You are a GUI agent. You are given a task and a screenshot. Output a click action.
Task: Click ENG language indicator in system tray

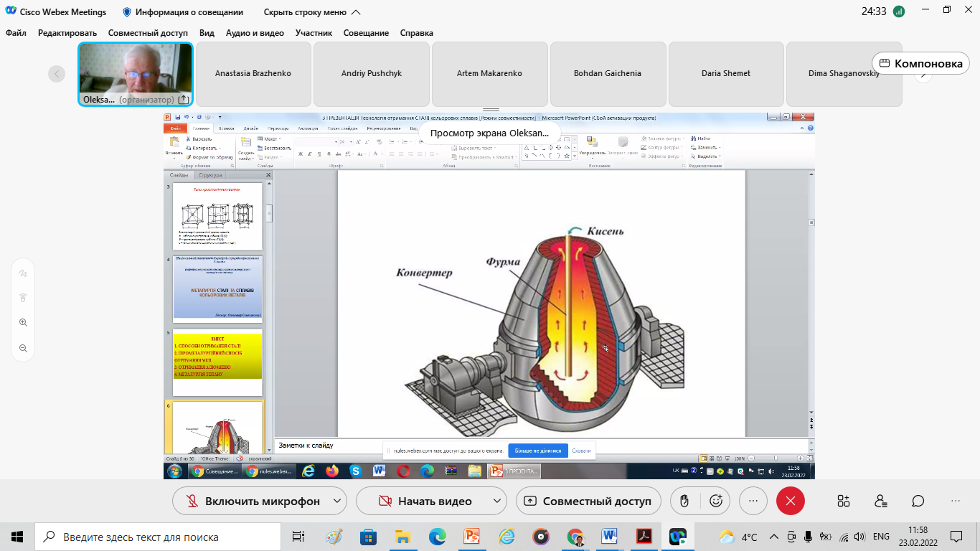[x=881, y=537]
